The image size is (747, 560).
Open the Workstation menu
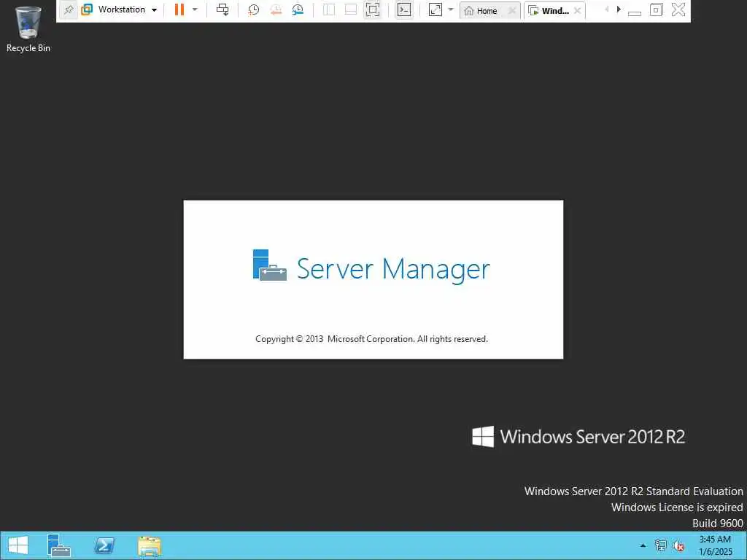[x=119, y=9]
